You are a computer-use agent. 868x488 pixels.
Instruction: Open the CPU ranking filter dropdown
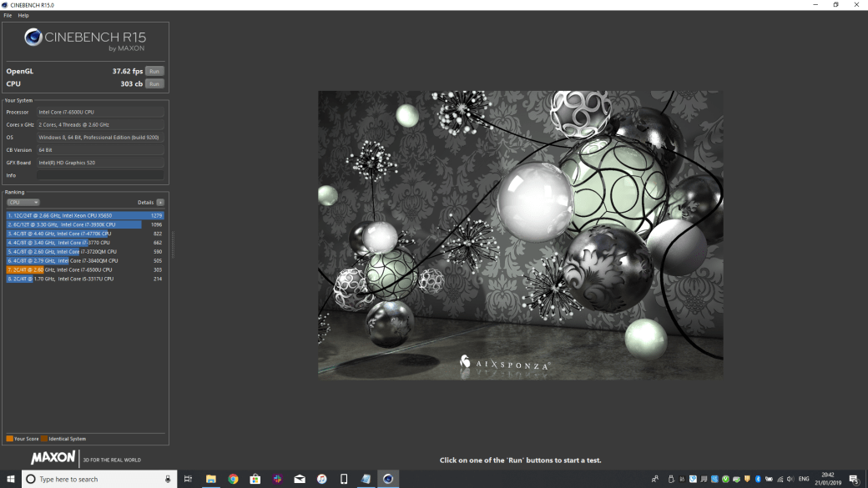point(23,202)
